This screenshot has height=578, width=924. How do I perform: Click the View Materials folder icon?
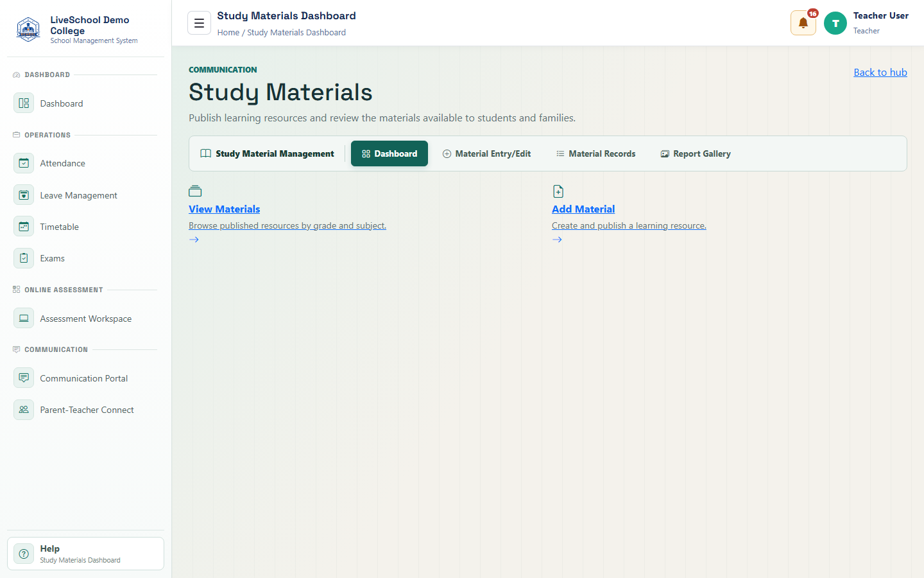pyautogui.click(x=195, y=191)
